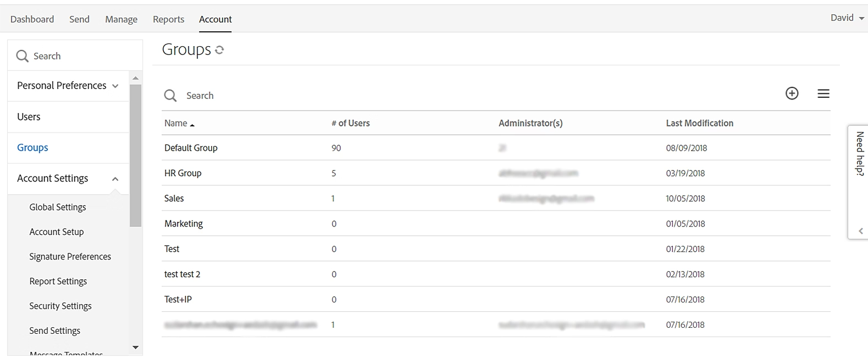Click date 10/05/2018
Screen dimensions: 868x364
point(685,199)
